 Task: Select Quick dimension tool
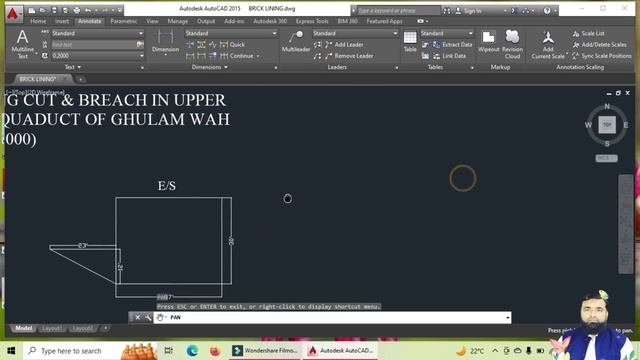(x=232, y=44)
